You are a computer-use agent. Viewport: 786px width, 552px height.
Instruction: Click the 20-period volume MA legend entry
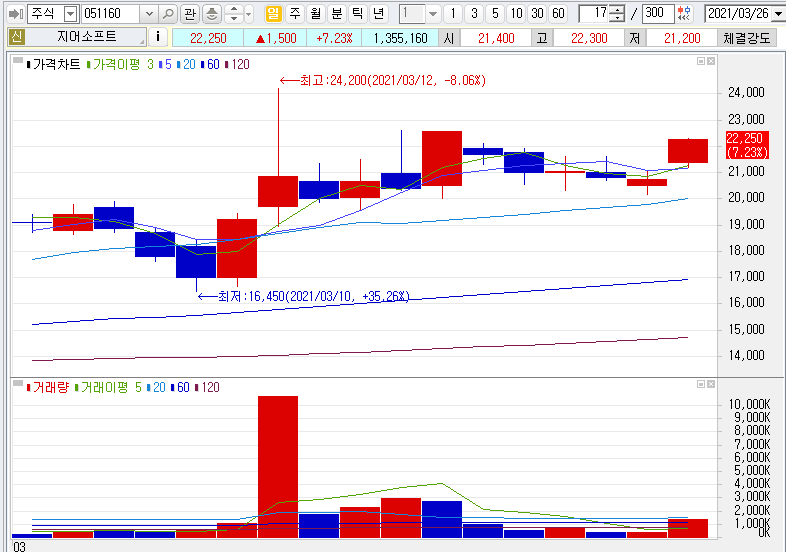[156, 387]
